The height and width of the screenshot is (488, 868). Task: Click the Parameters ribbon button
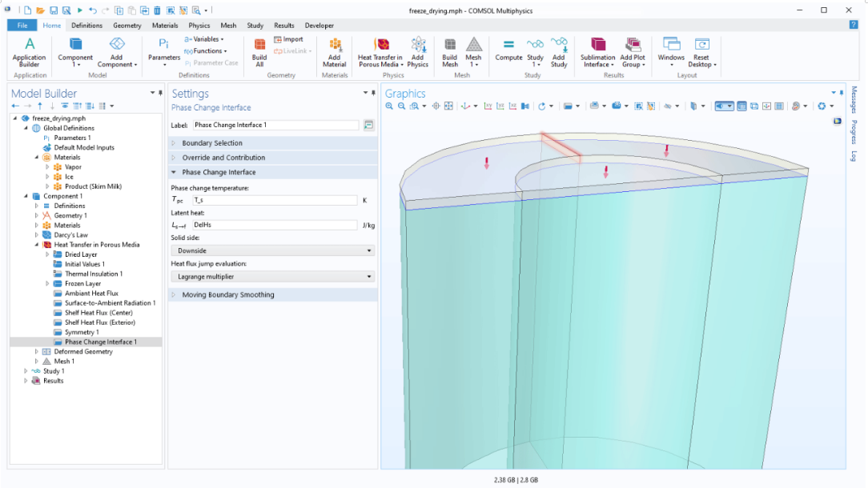164,53
